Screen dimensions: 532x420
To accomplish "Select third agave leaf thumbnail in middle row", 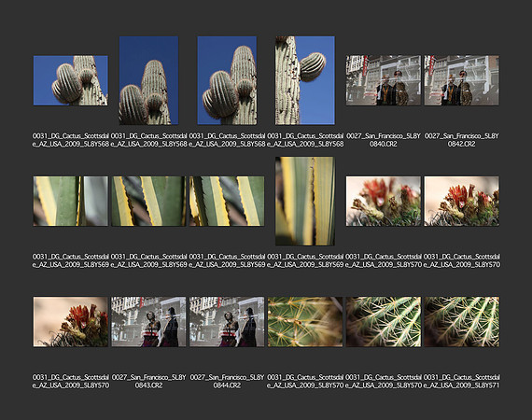I will coord(227,202).
